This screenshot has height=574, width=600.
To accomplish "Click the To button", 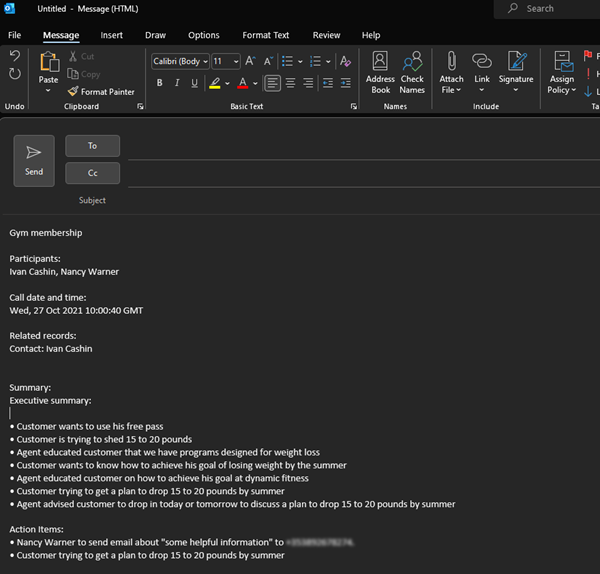I will pyautogui.click(x=93, y=146).
